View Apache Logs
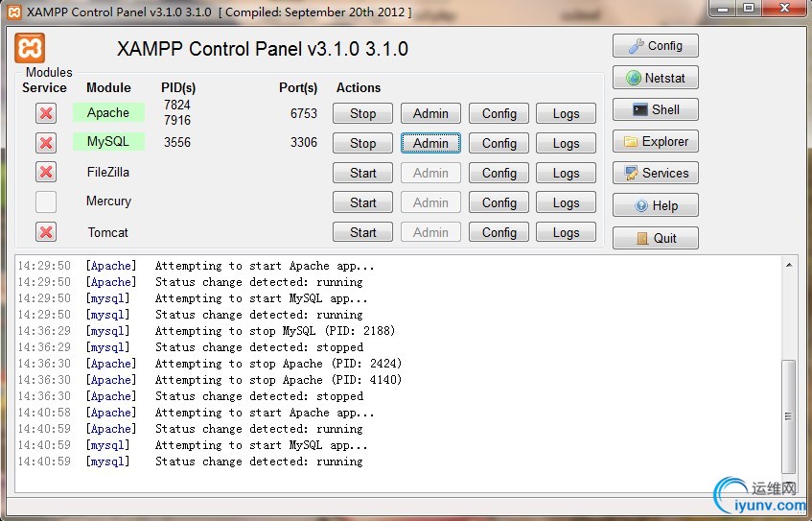The image size is (812, 521). click(x=566, y=113)
